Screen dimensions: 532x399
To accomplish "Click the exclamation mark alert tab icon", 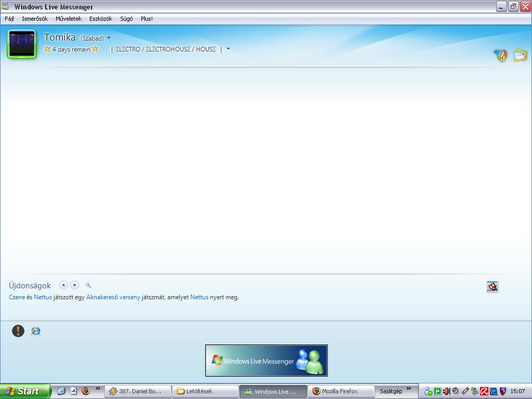I will coord(18,331).
